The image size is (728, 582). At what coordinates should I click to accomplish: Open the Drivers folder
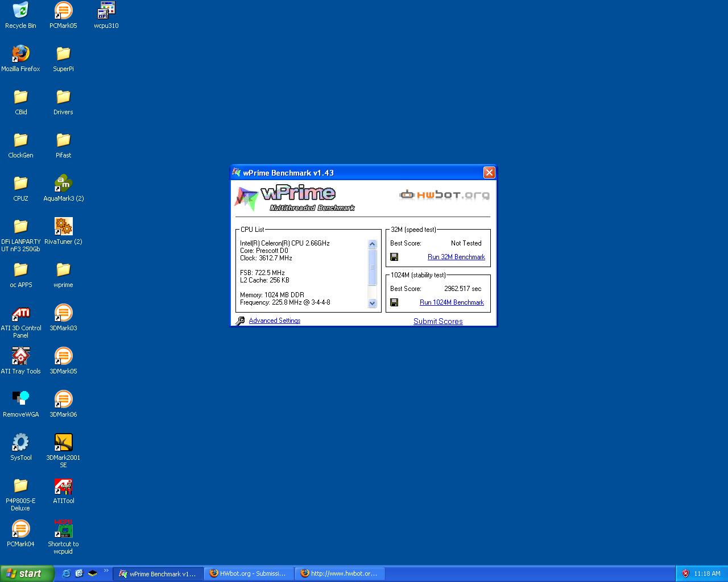(x=63, y=102)
